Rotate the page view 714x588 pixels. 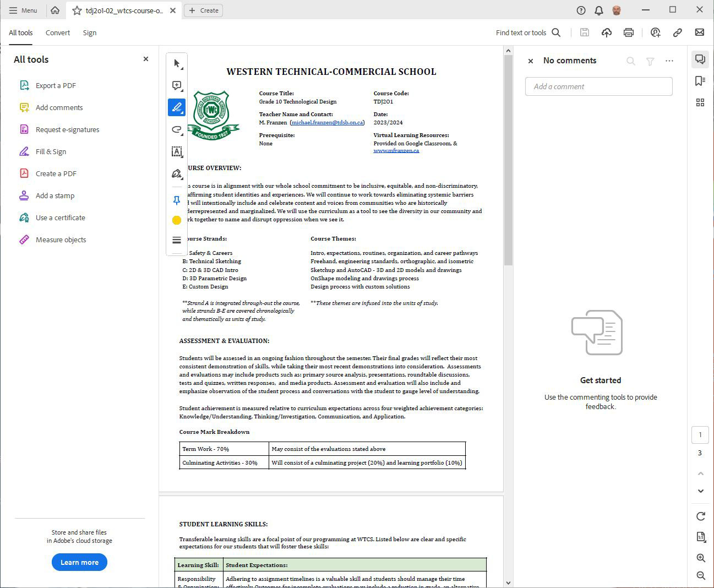(x=700, y=516)
